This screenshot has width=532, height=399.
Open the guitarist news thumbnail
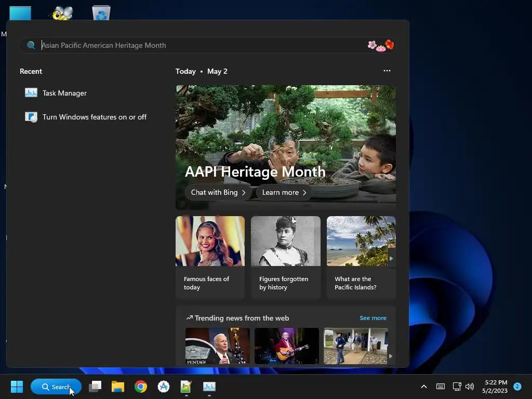(287, 345)
